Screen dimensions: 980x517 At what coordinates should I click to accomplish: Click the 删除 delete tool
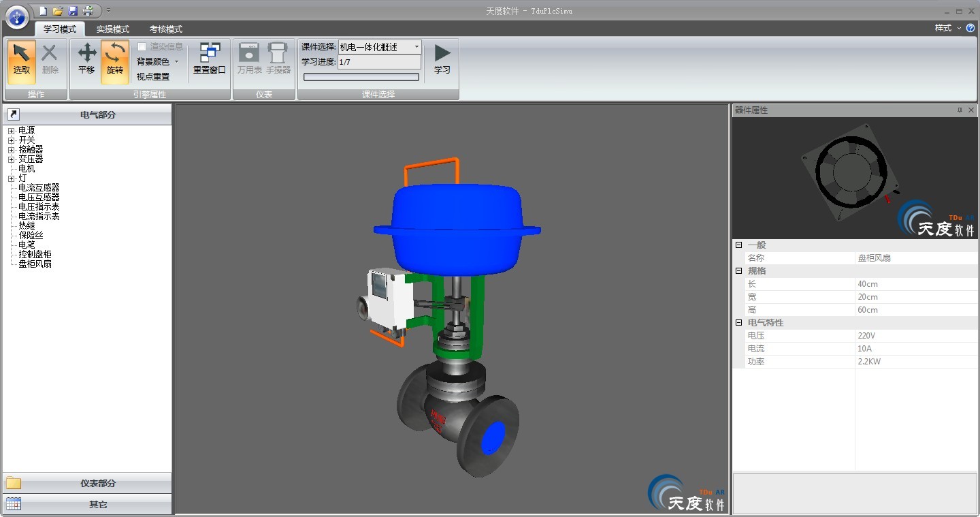click(50, 62)
